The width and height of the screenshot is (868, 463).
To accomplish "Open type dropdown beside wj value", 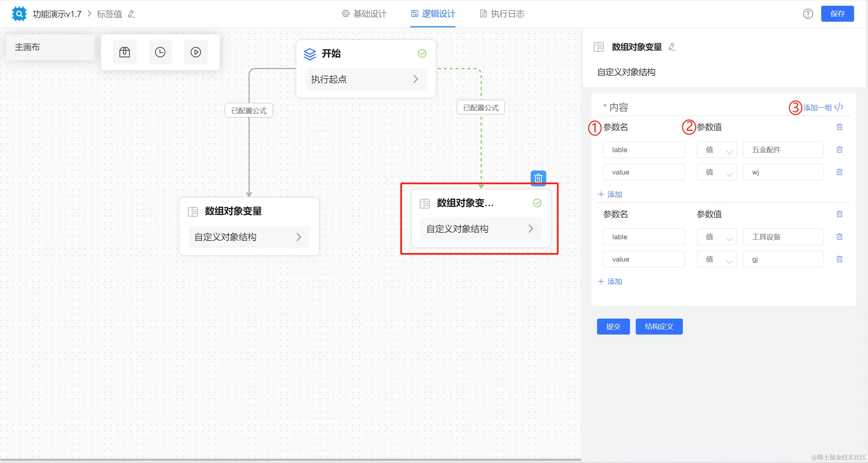I will tap(716, 172).
